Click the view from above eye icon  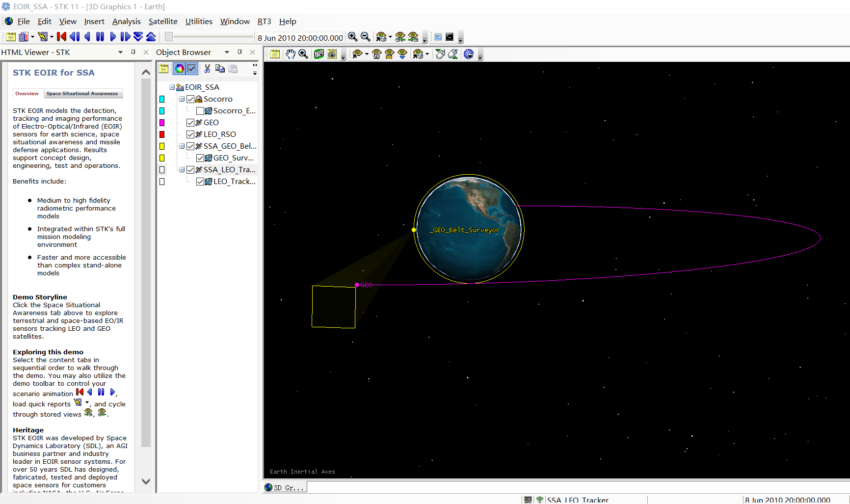click(x=402, y=54)
